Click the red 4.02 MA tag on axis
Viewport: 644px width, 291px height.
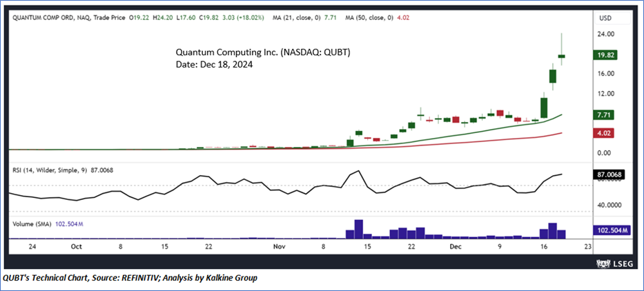click(x=603, y=133)
